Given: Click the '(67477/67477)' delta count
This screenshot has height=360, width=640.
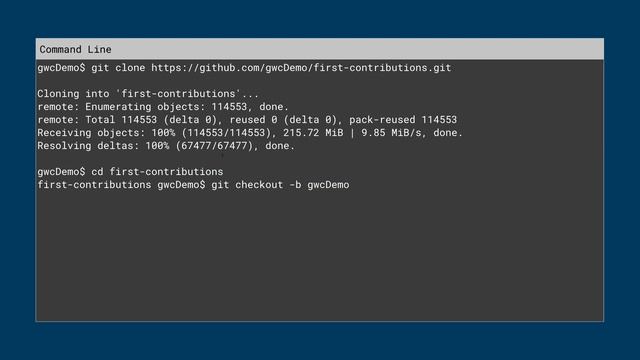Looking at the screenshot, I should [x=214, y=146].
